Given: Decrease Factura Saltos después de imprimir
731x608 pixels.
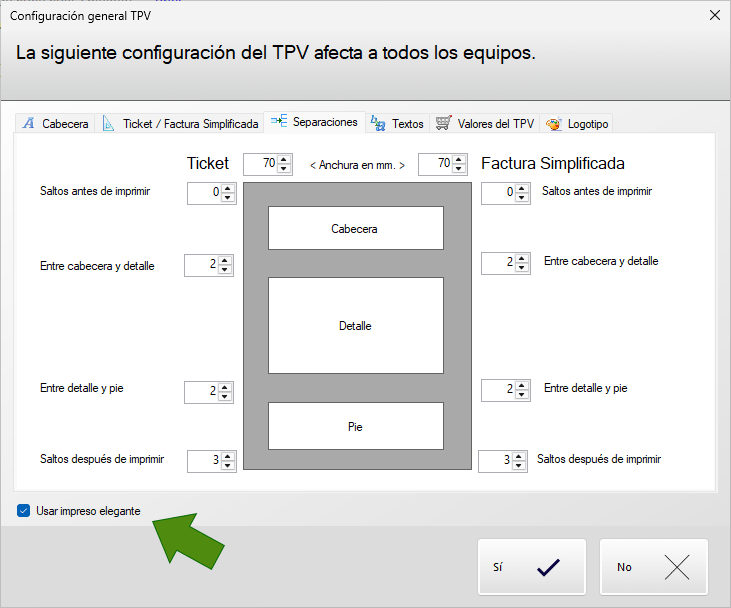Looking at the screenshot, I should (519, 465).
